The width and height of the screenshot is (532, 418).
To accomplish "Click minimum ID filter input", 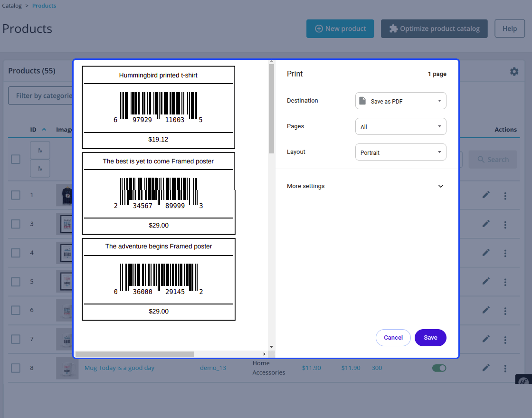I will coord(40,150).
